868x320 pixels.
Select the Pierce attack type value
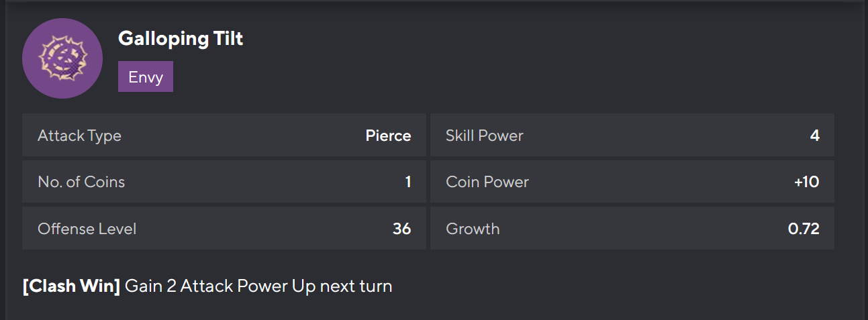[388, 136]
